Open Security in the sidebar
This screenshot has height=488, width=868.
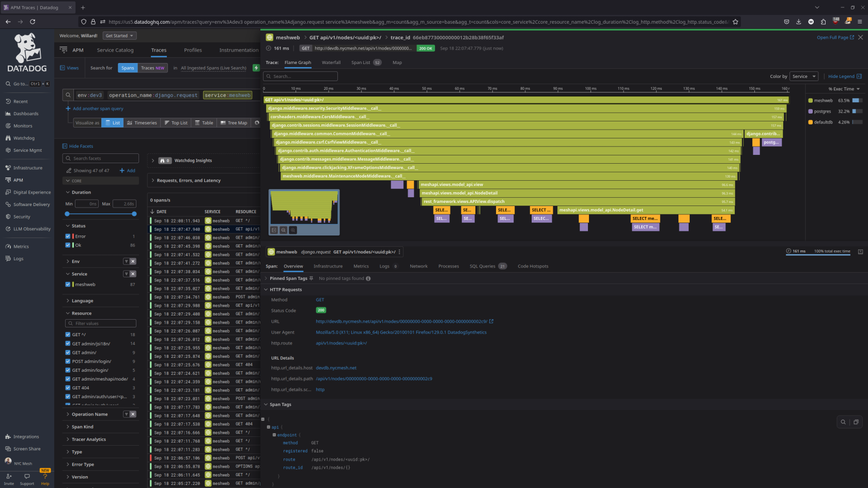click(x=18, y=217)
